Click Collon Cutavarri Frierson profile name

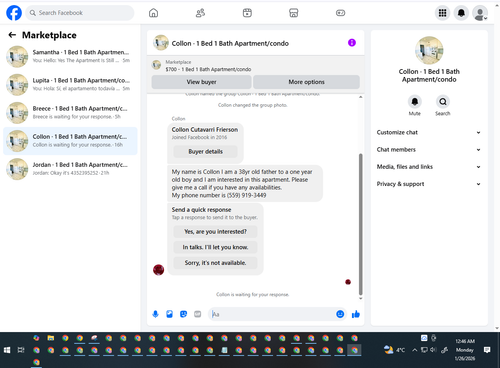coord(205,130)
